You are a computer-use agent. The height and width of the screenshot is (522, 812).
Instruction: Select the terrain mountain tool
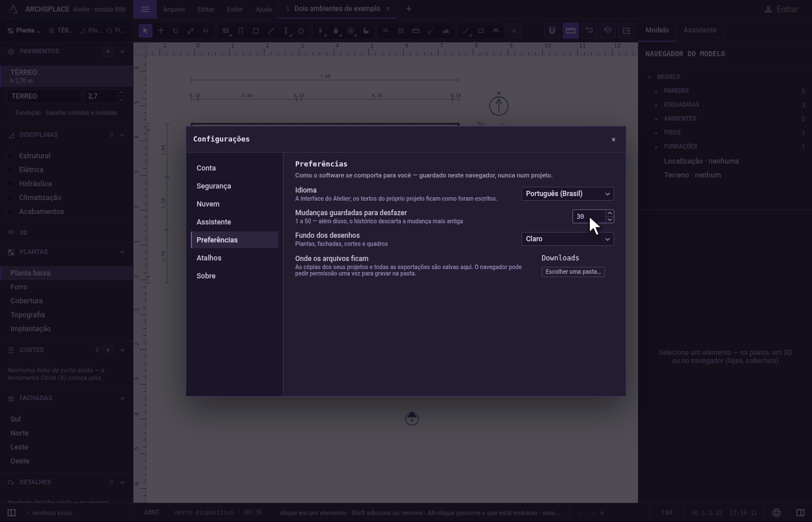446,31
